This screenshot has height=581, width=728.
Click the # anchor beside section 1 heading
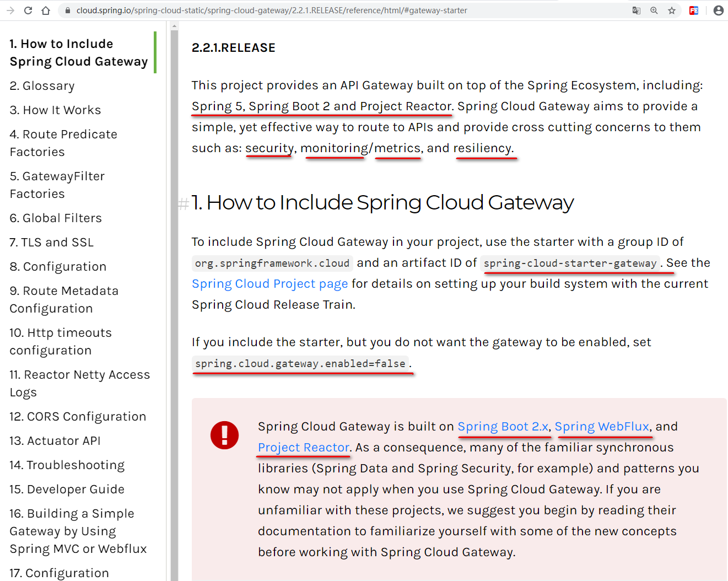184,203
